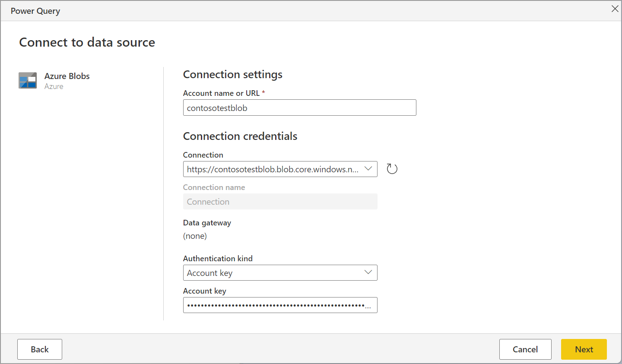This screenshot has height=364, width=622.
Task: Click the Authentication kind label
Action: (x=218, y=259)
